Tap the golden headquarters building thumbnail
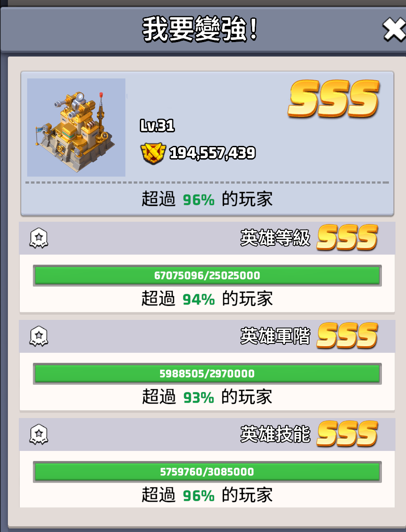This screenshot has height=532, width=406. [x=76, y=128]
